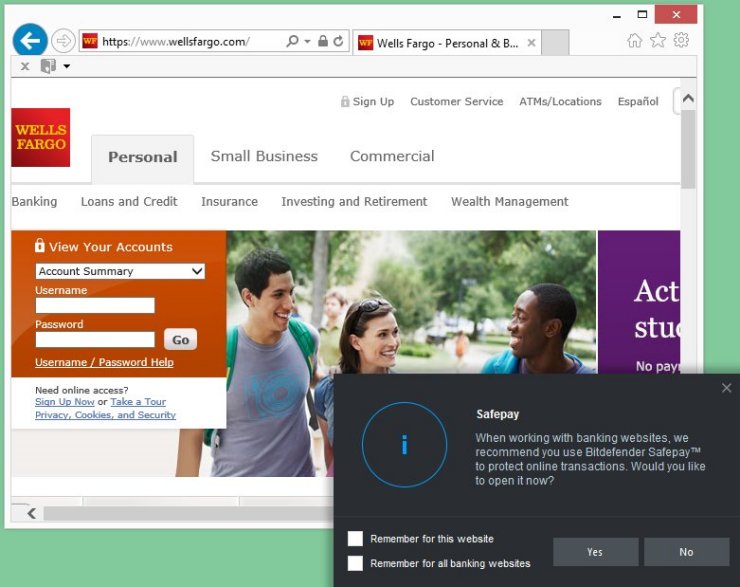Close the Wells Fargo browser tab
Image resolution: width=740 pixels, height=587 pixels.
tap(531, 43)
